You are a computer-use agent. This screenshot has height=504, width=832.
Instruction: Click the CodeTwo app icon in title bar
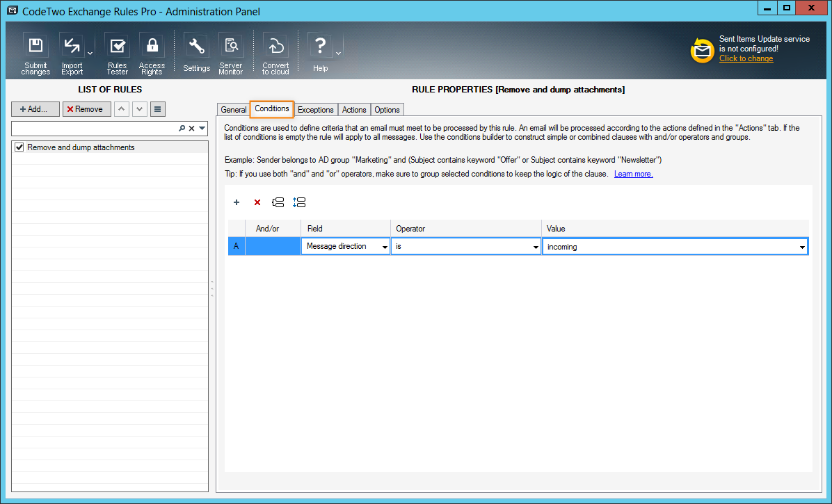(13, 10)
